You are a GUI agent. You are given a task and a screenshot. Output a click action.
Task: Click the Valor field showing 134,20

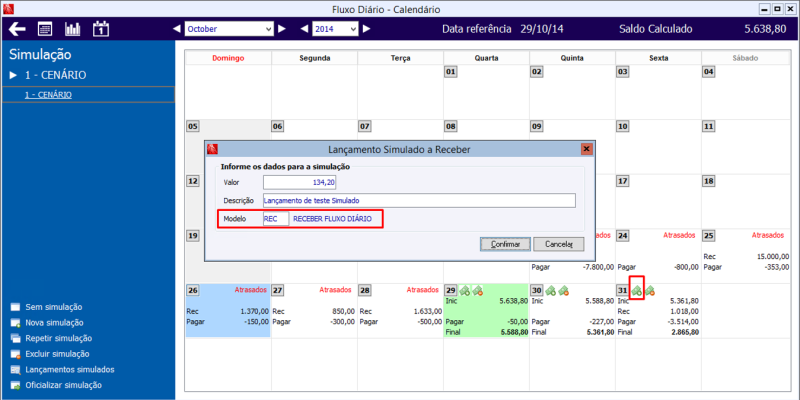[299, 183]
